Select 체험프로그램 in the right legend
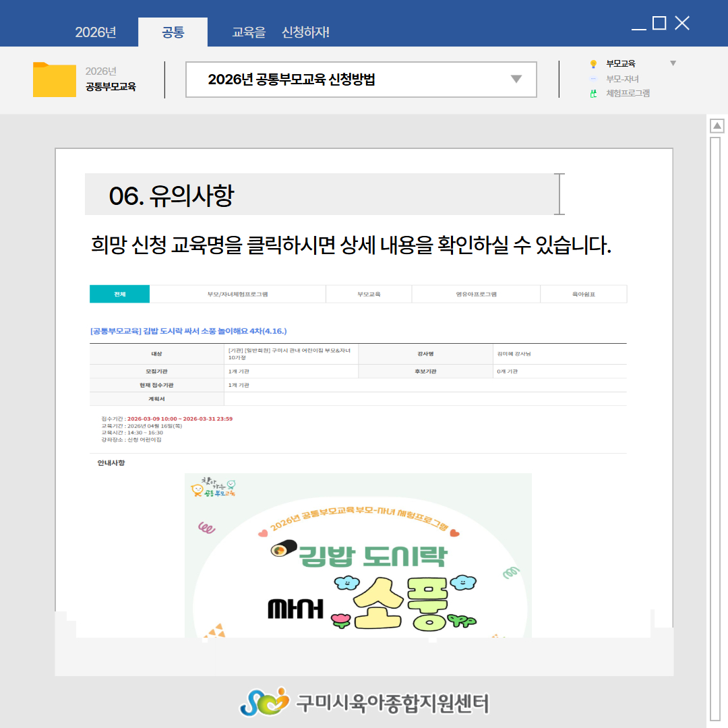The image size is (728, 728). (x=628, y=94)
